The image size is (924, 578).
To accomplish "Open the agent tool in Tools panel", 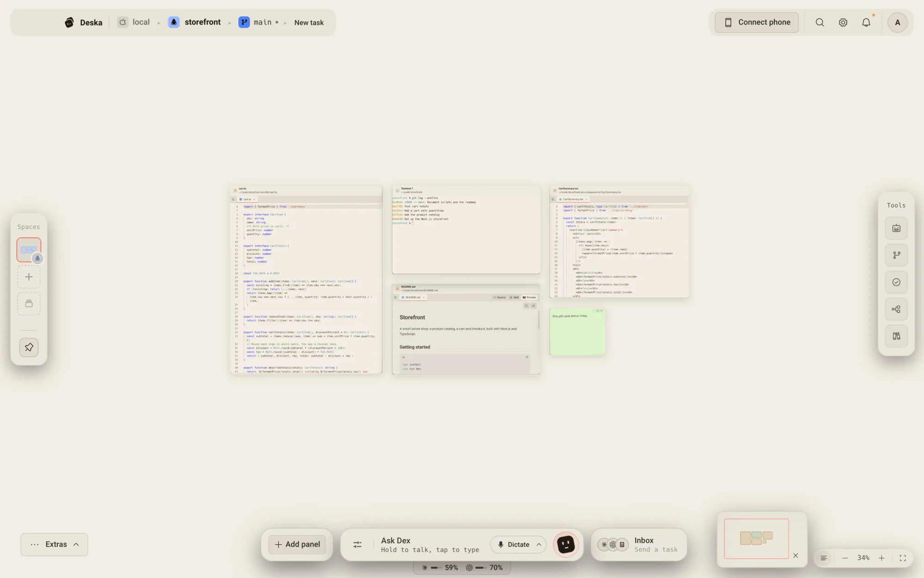I will (896, 228).
